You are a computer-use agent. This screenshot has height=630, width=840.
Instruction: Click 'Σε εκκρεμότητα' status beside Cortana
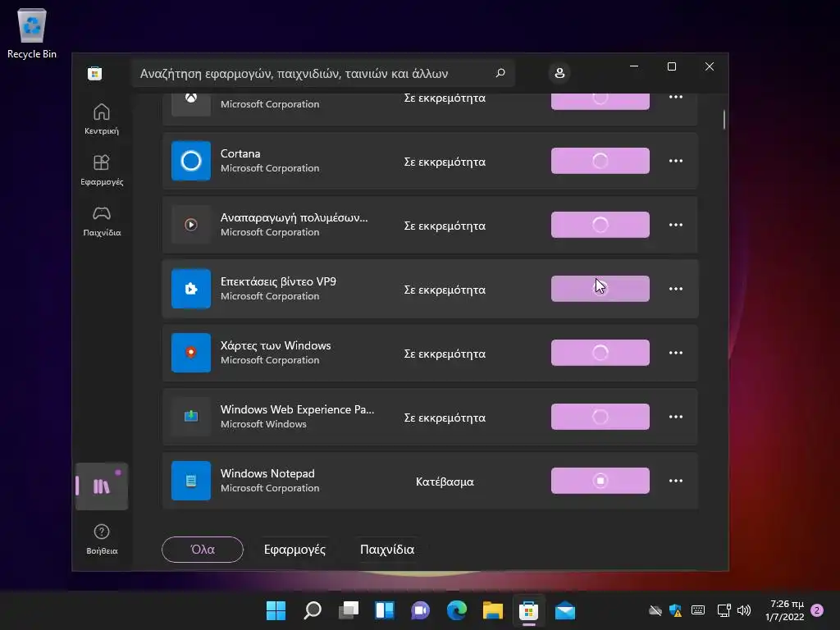point(445,162)
